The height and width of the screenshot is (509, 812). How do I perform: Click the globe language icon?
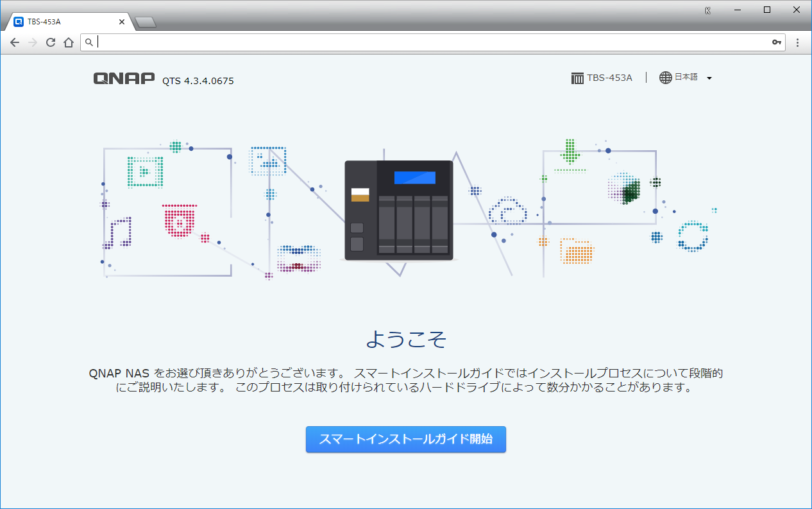666,78
